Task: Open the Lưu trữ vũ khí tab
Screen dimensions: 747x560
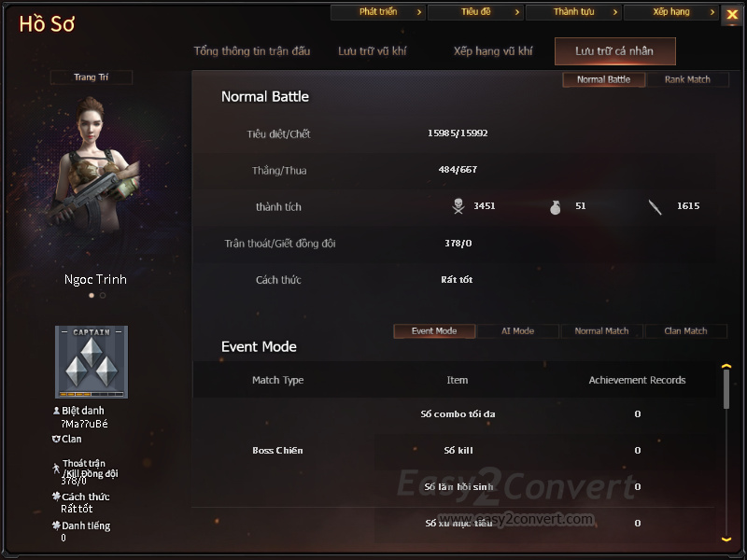Action: 372,51
